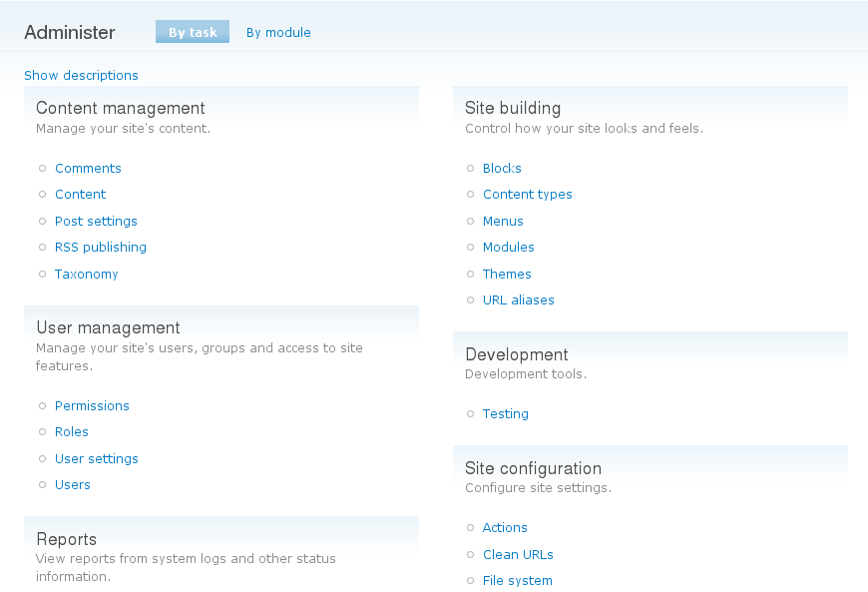Open the Blocks configuration
The width and height of the screenshot is (868, 592).
tap(502, 168)
